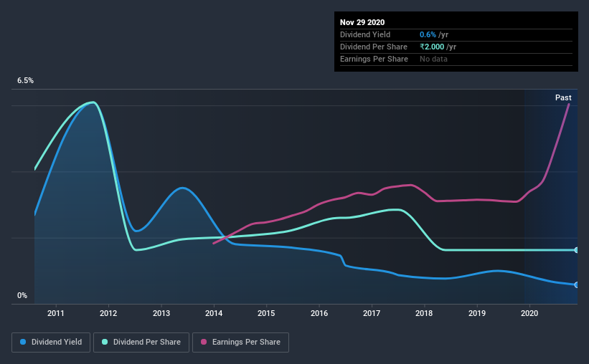589x364 pixels.
Task: Click the ₹2.000 dividend per share value
Action: click(432, 47)
